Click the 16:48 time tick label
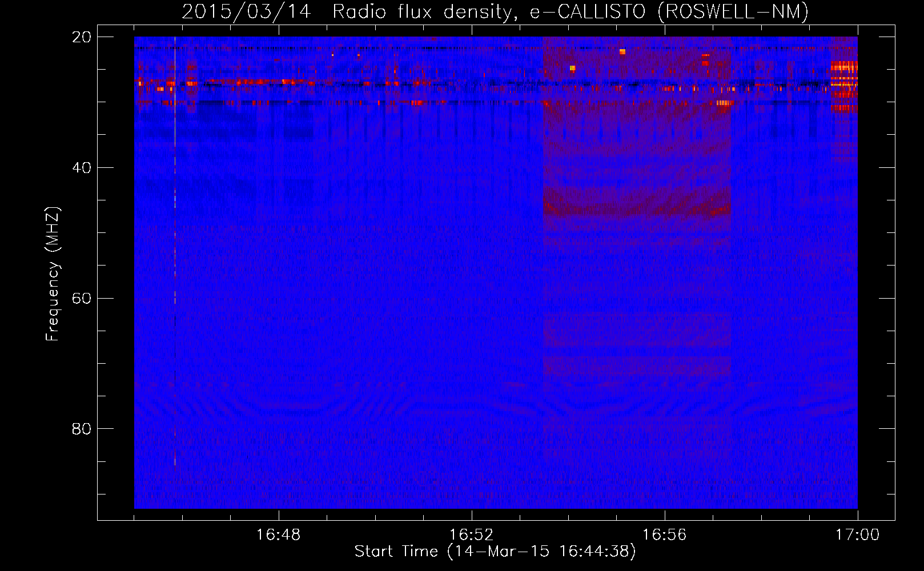 [x=279, y=535]
